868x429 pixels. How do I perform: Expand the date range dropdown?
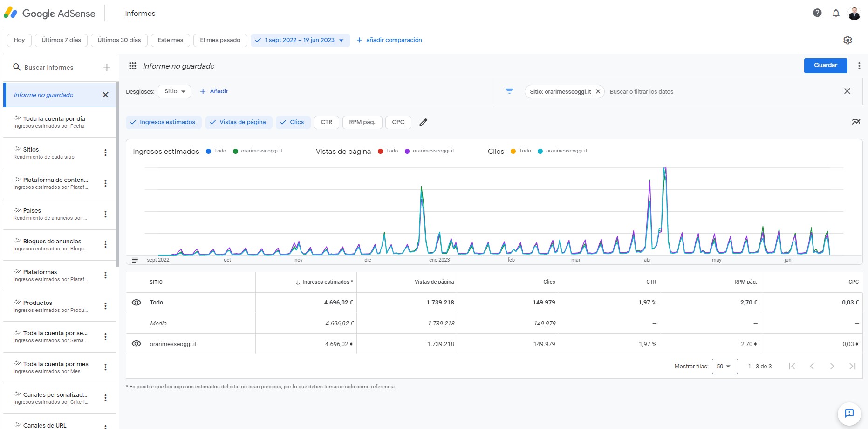tap(300, 40)
